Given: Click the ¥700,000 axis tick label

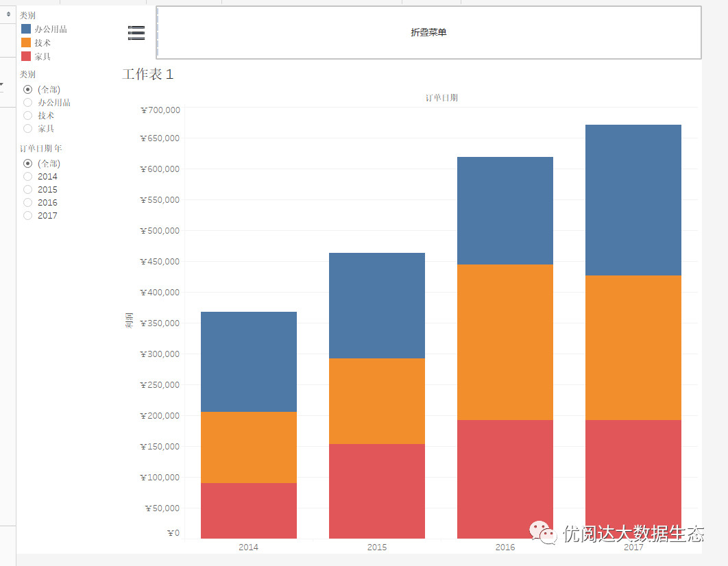Looking at the screenshot, I should tap(160, 110).
